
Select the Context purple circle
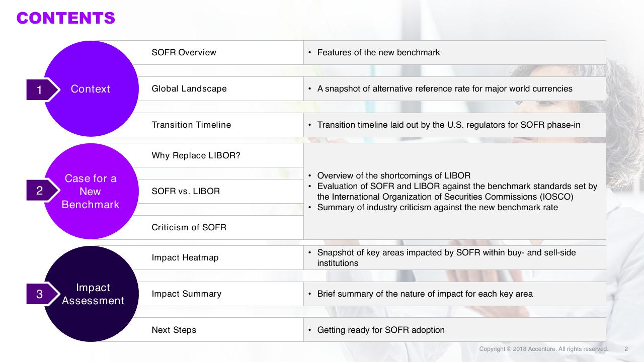(x=91, y=88)
